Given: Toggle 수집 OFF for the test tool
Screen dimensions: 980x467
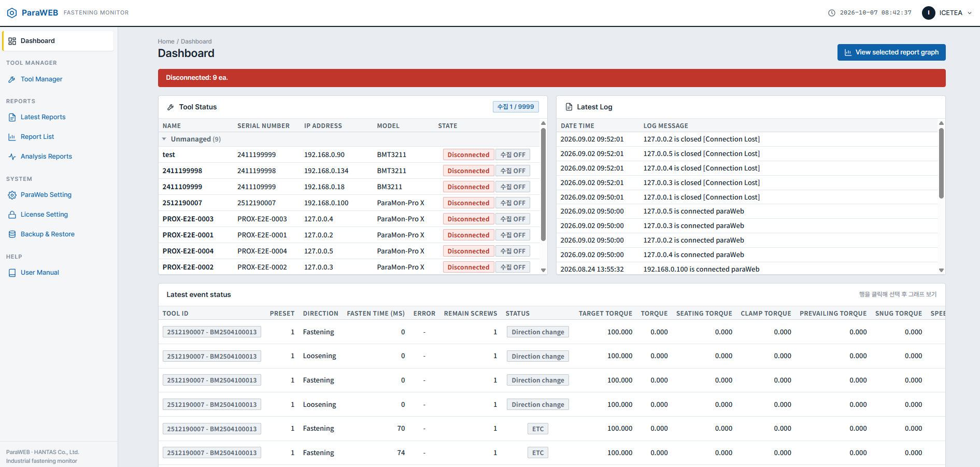Looking at the screenshot, I should 513,154.
